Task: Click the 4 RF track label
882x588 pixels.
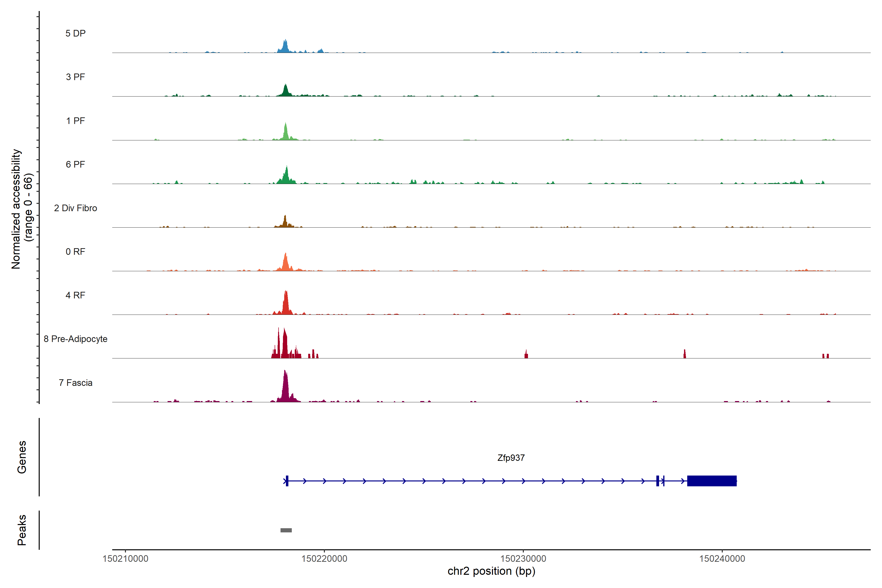Action: pyautogui.click(x=75, y=295)
